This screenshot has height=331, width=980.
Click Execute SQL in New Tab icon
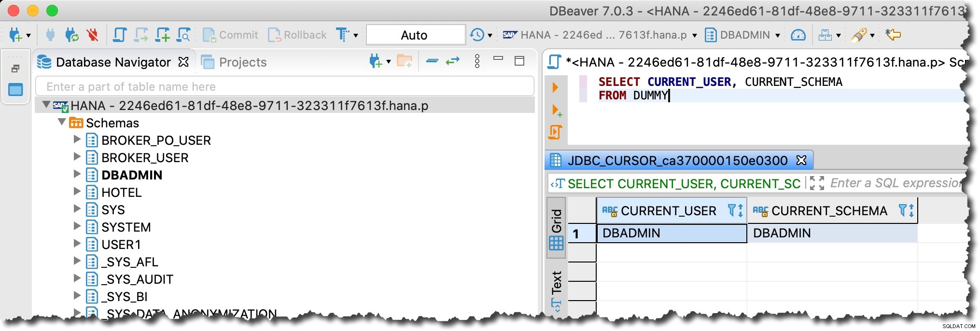pos(556,110)
